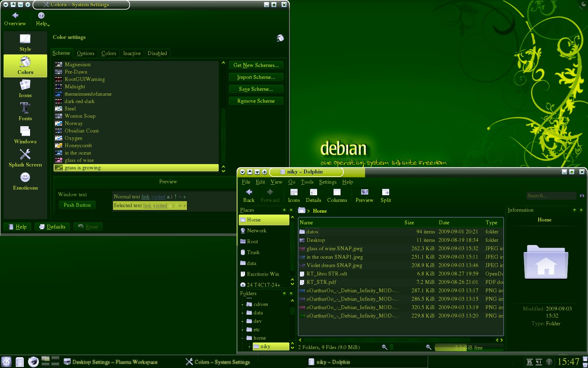Click the Dolphin Search input field

pos(551,196)
